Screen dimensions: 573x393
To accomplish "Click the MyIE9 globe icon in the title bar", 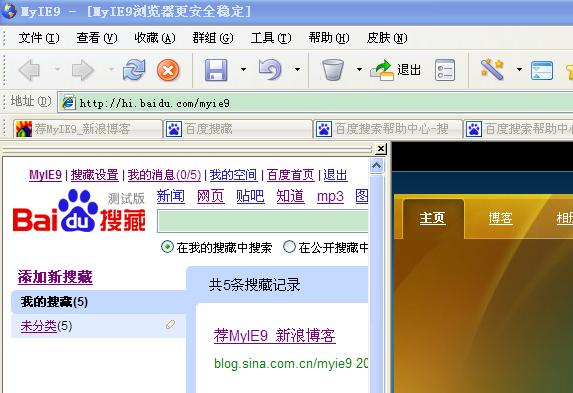I will 9,11.
